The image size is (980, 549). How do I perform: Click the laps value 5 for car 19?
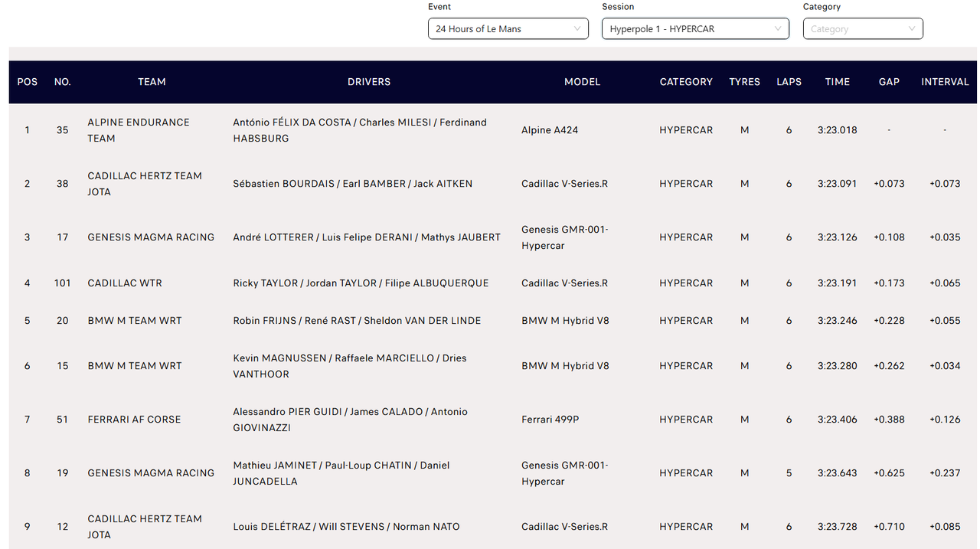pyautogui.click(x=789, y=473)
